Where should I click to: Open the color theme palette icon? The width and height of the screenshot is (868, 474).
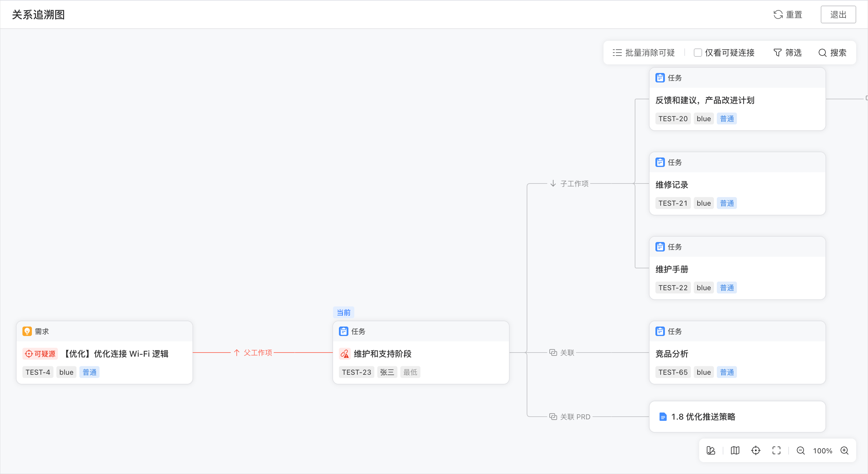click(x=711, y=450)
